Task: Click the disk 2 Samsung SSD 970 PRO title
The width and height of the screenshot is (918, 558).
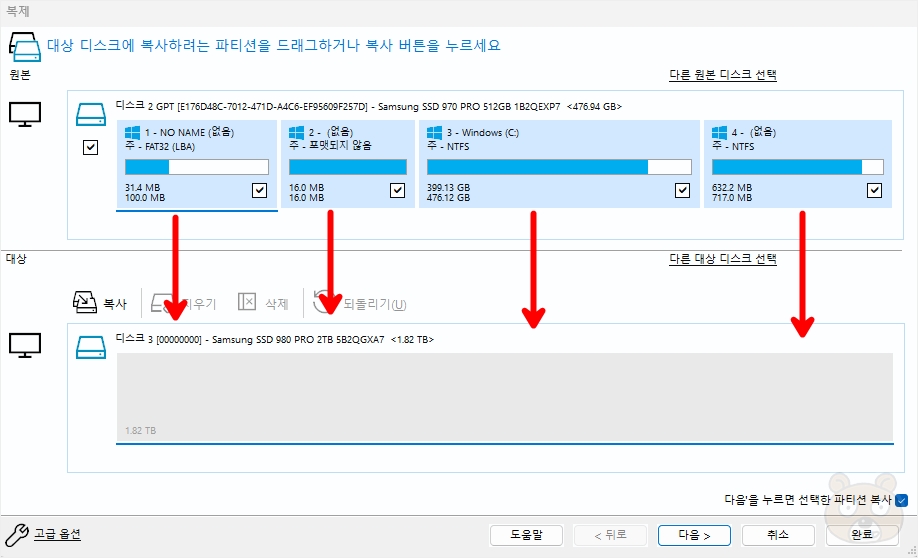Action: click(369, 106)
